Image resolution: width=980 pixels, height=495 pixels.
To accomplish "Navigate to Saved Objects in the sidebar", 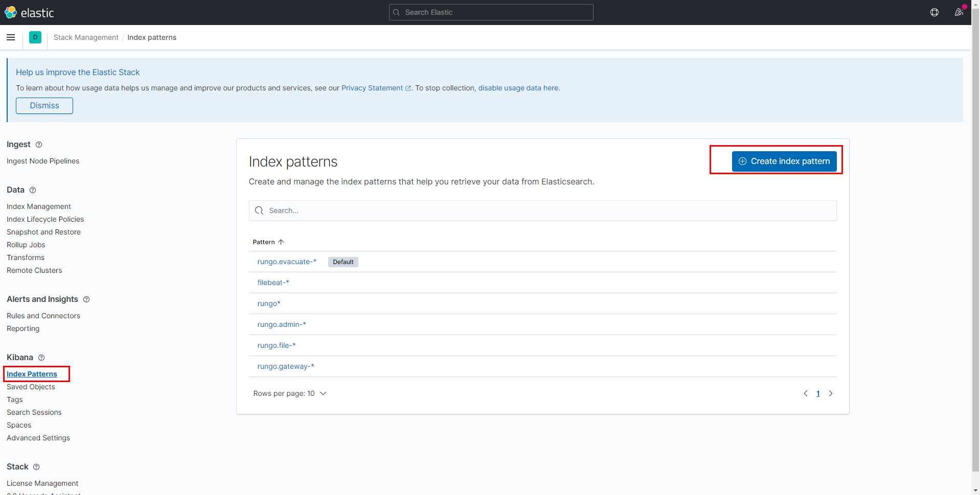I will pyautogui.click(x=31, y=387).
